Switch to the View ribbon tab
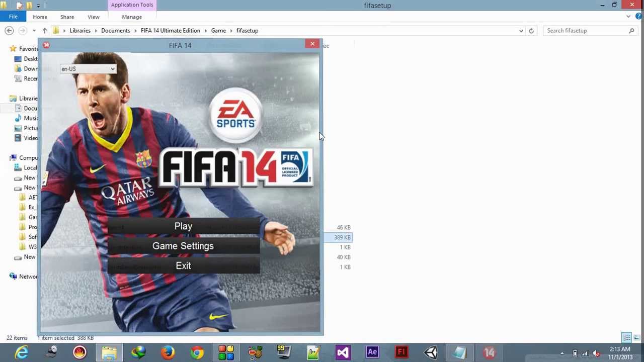Image resolution: width=644 pixels, height=362 pixels. (x=94, y=17)
